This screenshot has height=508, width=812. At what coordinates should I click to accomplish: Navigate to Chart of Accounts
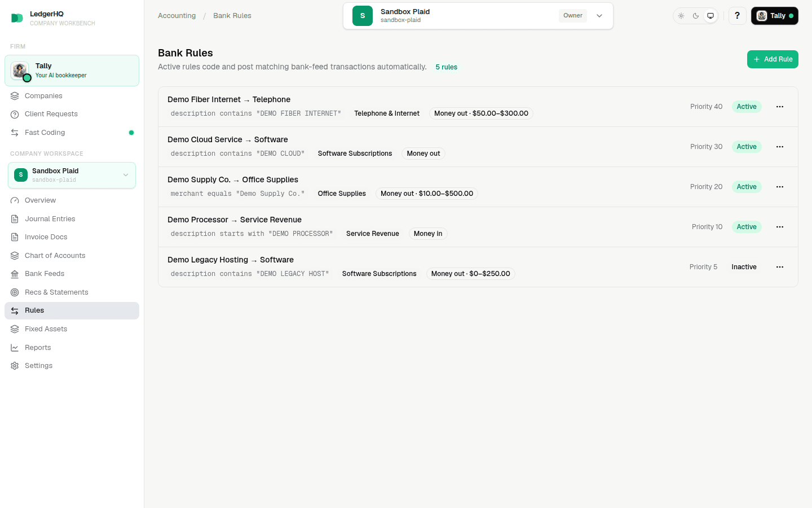(x=72, y=256)
